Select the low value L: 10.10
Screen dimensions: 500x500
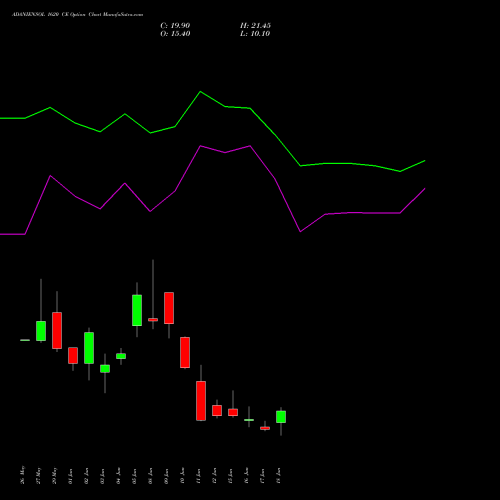[x=255, y=34]
